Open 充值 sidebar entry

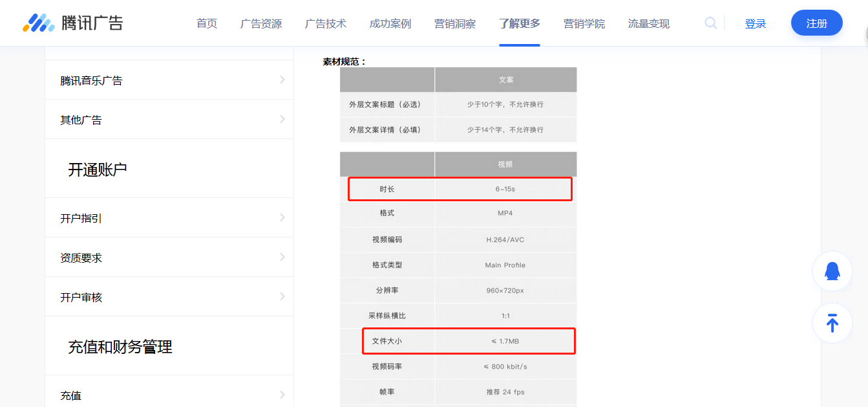(x=70, y=395)
